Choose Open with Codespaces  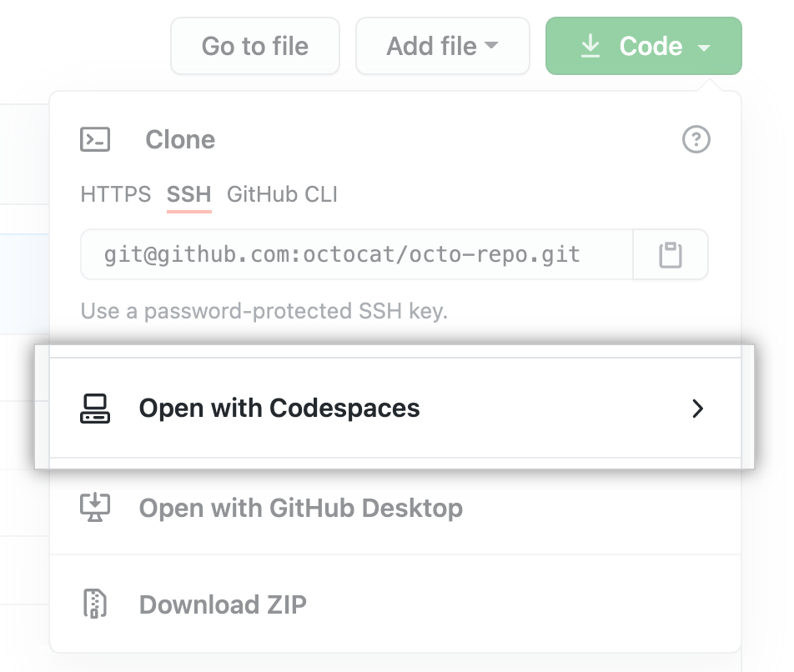tap(279, 409)
